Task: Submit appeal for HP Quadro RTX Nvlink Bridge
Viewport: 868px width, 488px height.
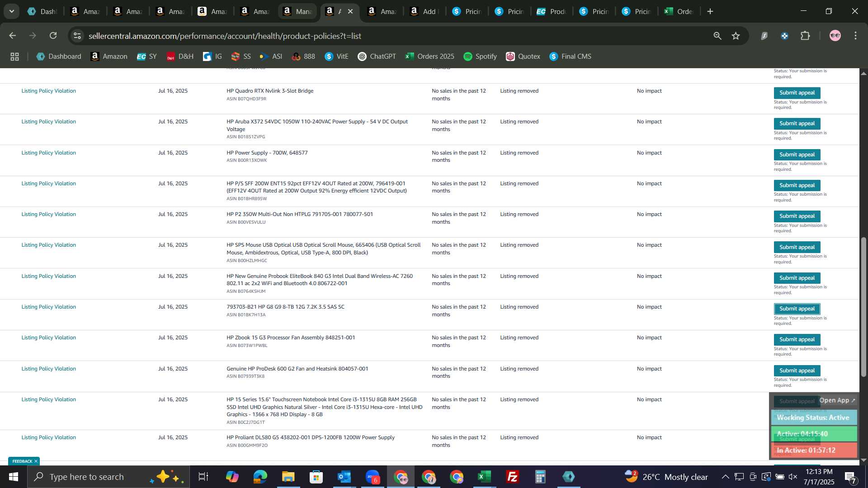Action: pyautogui.click(x=797, y=93)
